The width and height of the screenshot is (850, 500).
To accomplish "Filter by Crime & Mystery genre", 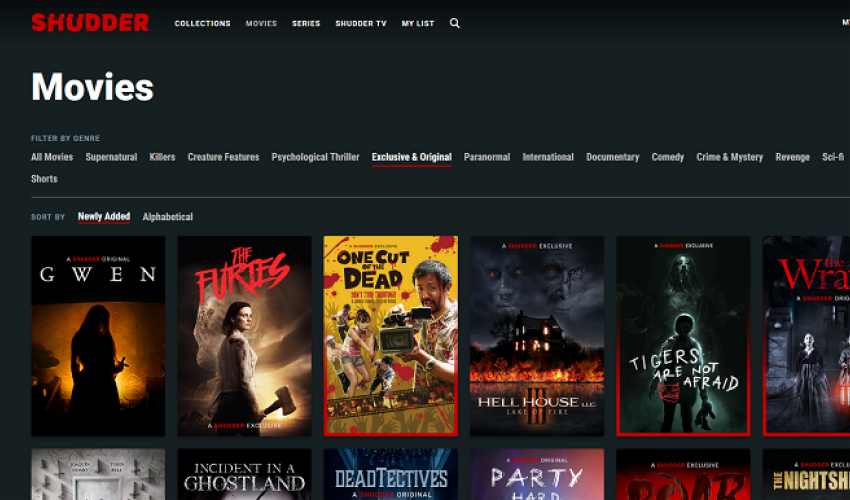I will coord(730,157).
